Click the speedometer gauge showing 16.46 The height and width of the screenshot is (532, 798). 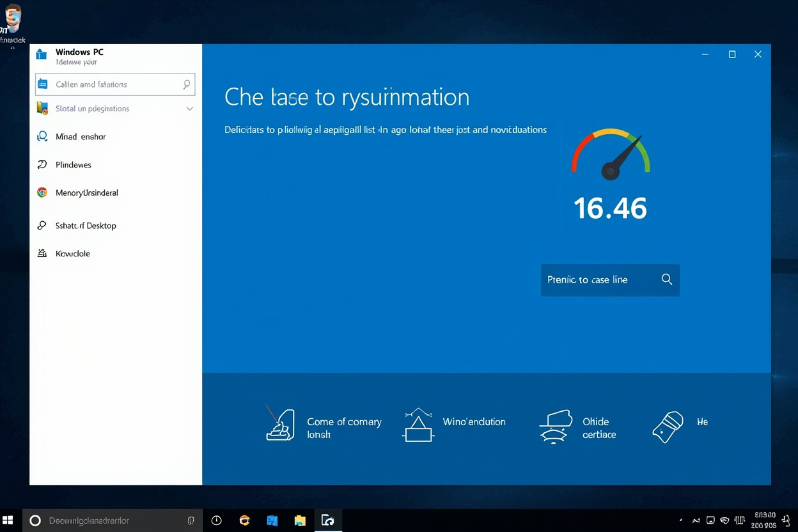(611, 153)
